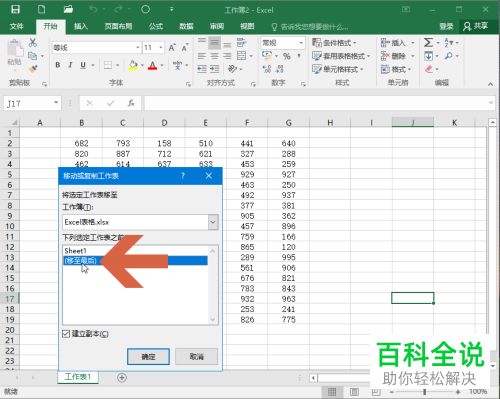Viewport: 500px width, 399px height.
Task: Click Find and Select magnifier icon
Action: tap(448, 56)
